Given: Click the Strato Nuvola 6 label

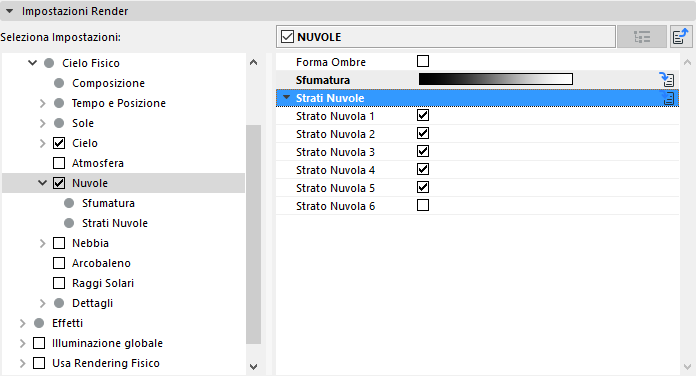Looking at the screenshot, I should 336,206.
